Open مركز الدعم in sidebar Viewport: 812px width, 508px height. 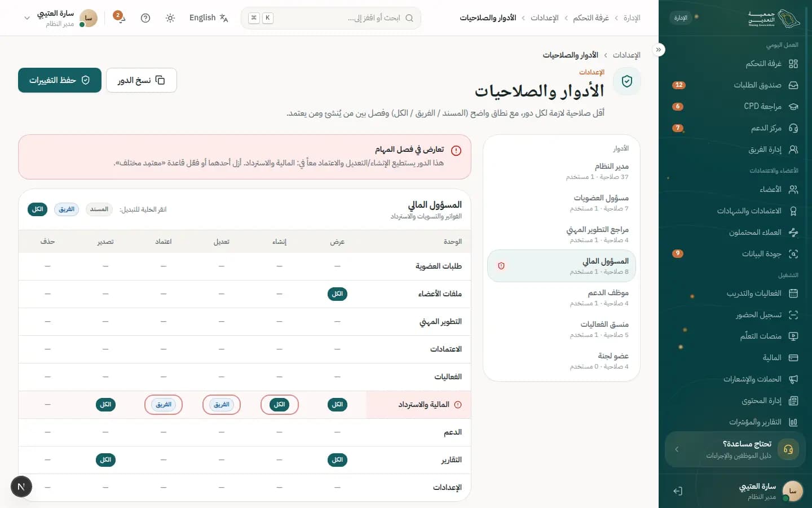tap(735, 128)
